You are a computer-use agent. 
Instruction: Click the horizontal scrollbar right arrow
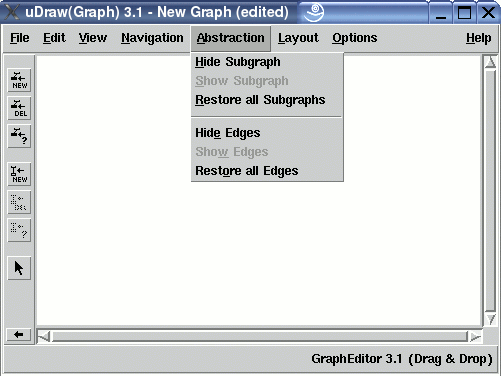(475, 337)
